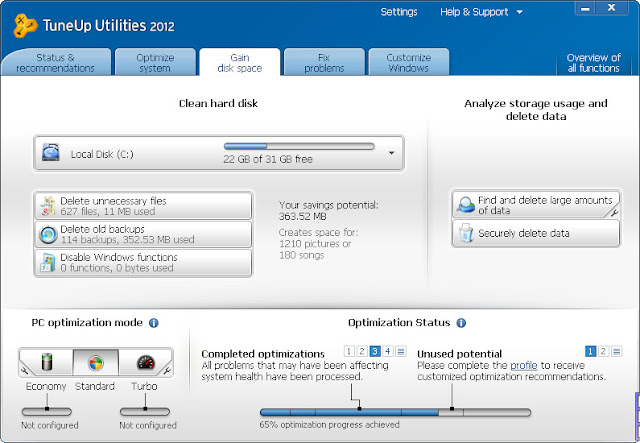Click the Local Disk (C:) drive icon

[51, 153]
